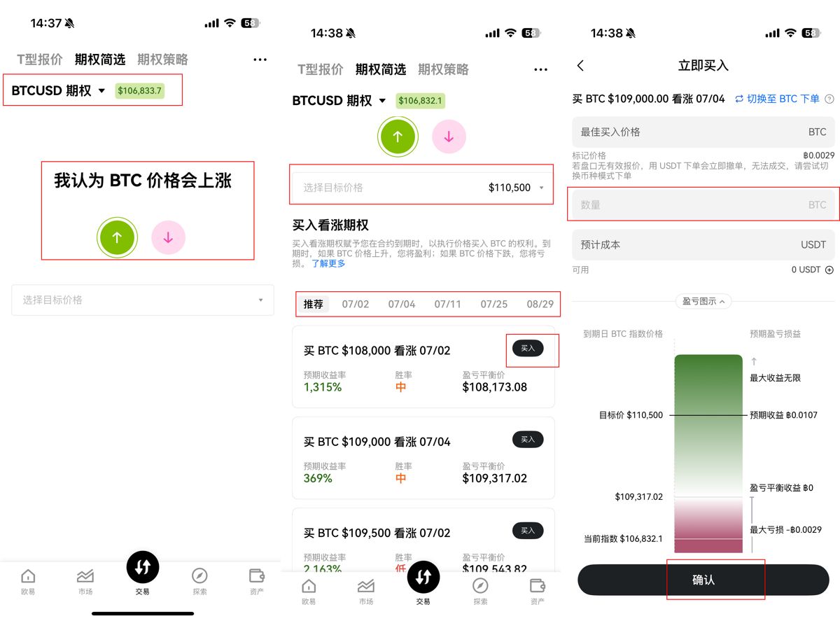Select the 08/29 expiry tab

coord(540,305)
